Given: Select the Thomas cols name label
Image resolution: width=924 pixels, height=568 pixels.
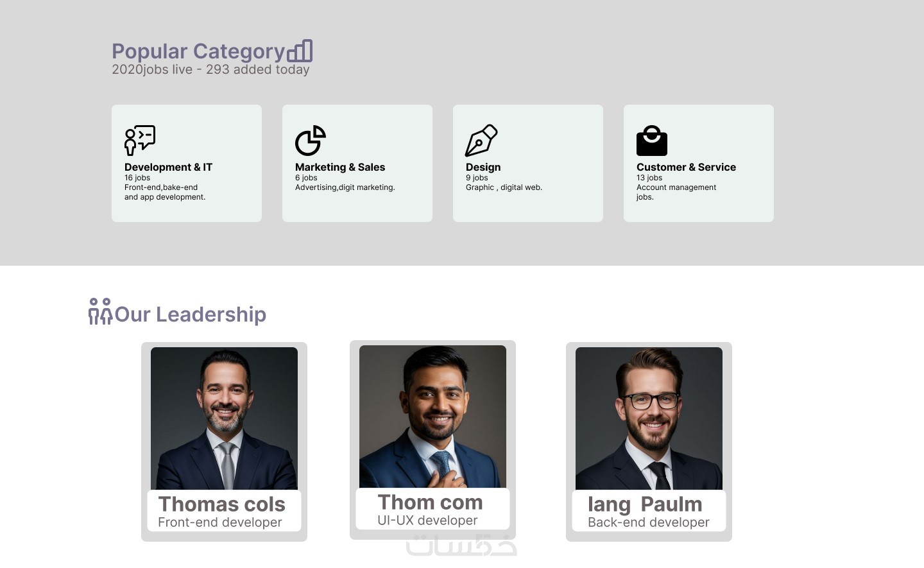Looking at the screenshot, I should coord(221,504).
